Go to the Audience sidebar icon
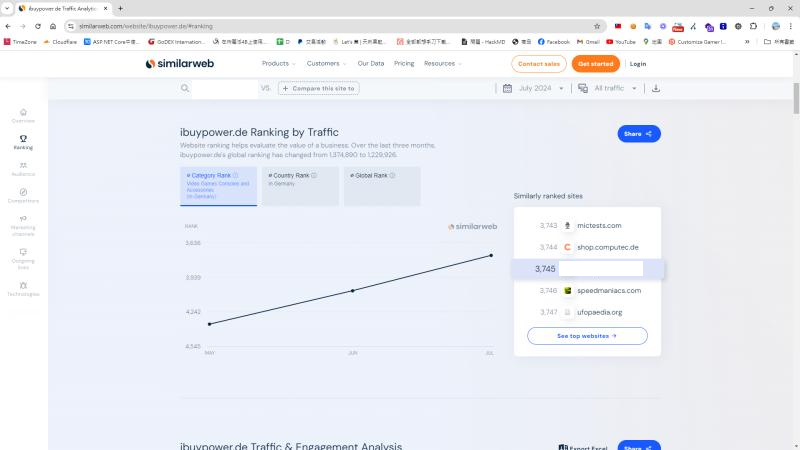The image size is (800, 450). click(x=23, y=168)
